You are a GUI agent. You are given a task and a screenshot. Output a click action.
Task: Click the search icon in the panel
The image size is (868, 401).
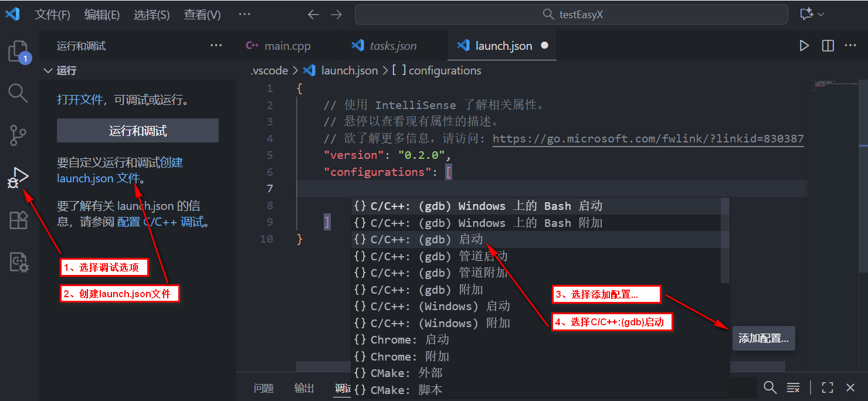click(770, 387)
